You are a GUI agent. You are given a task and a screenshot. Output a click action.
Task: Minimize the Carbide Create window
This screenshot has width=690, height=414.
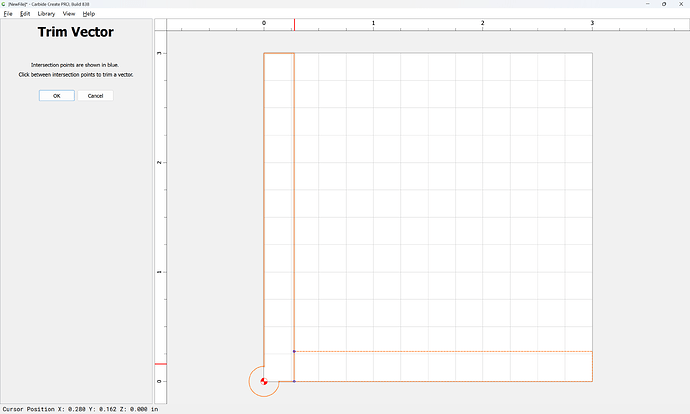(x=648, y=4)
